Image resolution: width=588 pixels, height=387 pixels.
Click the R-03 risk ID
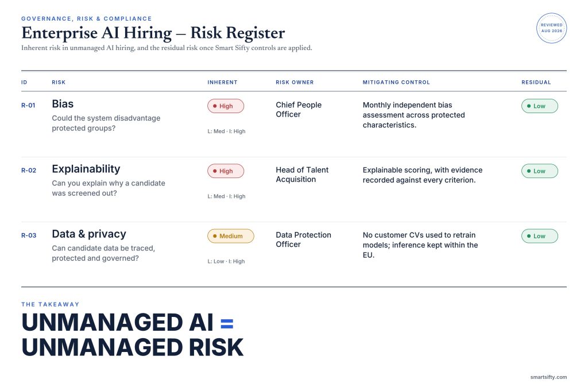point(29,235)
